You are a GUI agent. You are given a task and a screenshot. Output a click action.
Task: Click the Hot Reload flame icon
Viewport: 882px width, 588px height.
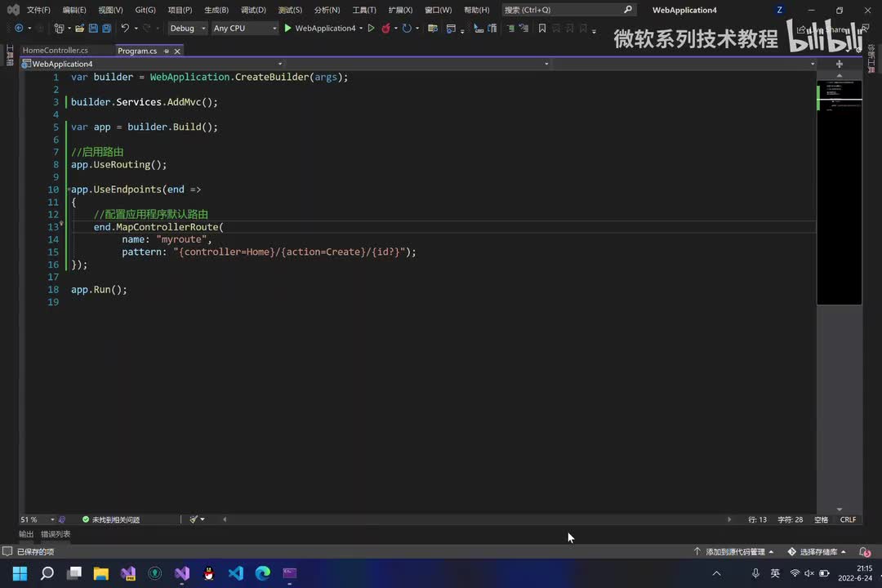tap(385, 28)
